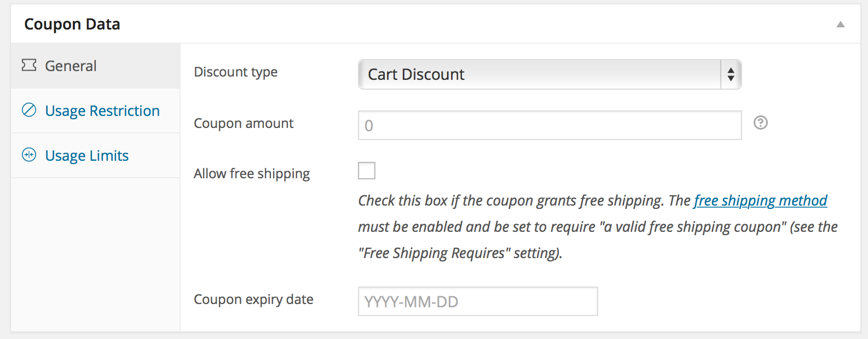
Task: Click the free shipping description text
Action: coord(598,227)
